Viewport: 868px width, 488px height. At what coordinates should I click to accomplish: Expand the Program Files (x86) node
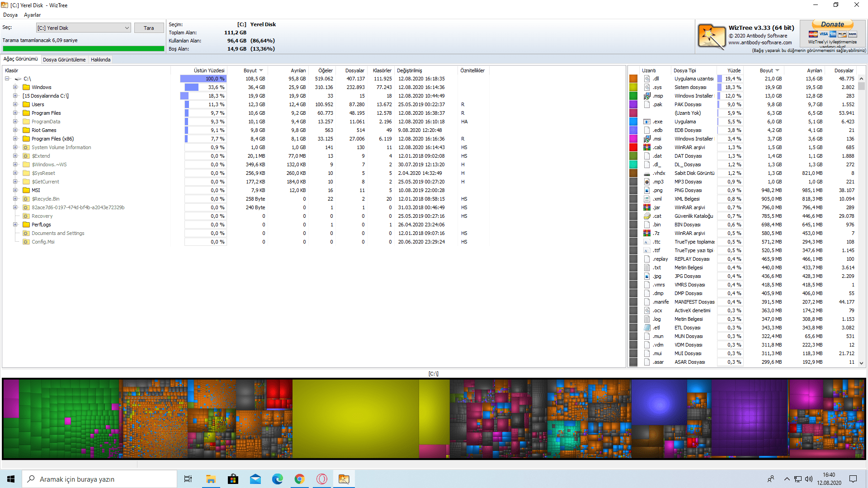15,139
